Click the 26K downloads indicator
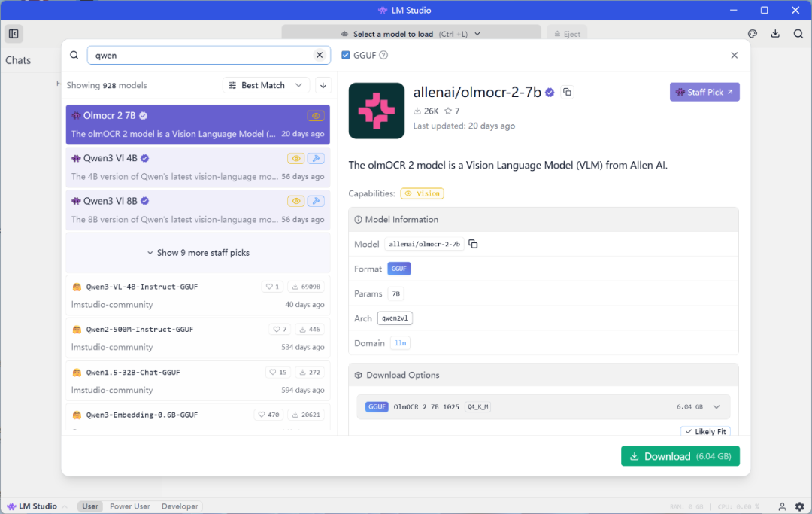The height and width of the screenshot is (514, 812). [x=426, y=111]
